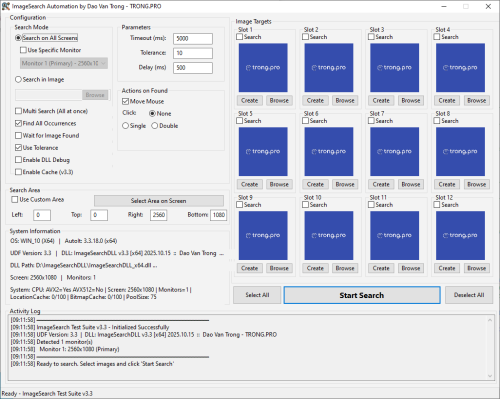Click the Deselect All button
The image size is (500, 399).
469,295
